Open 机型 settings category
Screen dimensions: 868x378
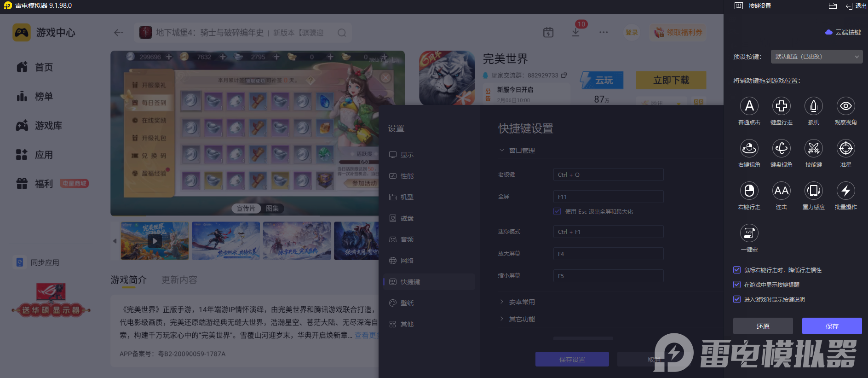click(x=429, y=197)
